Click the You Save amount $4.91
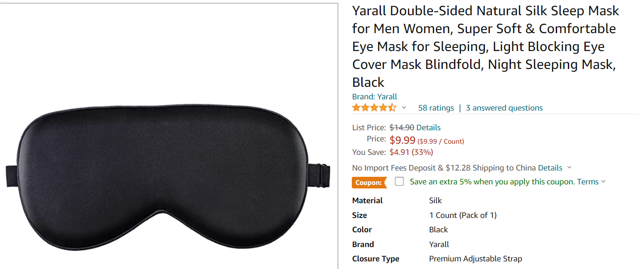The width and height of the screenshot is (644, 269). point(399,152)
